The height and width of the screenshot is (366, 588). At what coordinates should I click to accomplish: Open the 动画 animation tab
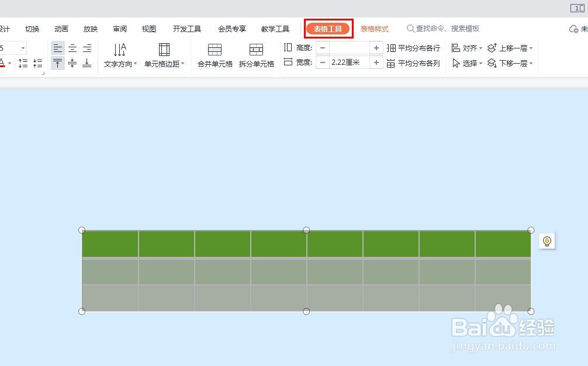coord(61,29)
